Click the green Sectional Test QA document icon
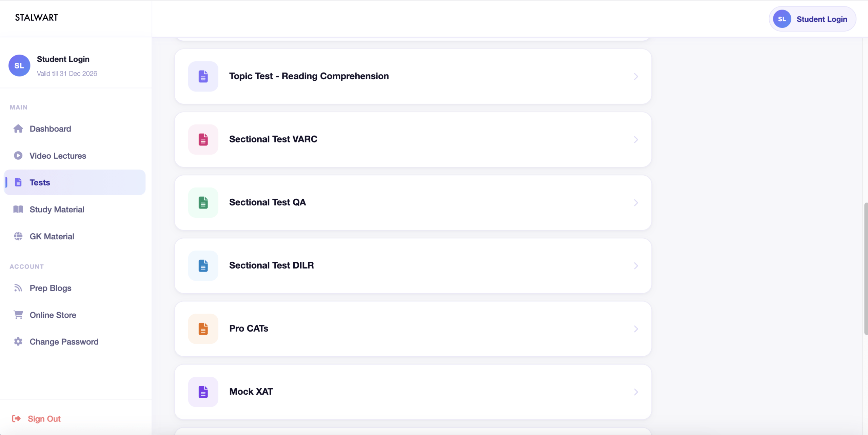The width and height of the screenshot is (868, 435). 203,202
